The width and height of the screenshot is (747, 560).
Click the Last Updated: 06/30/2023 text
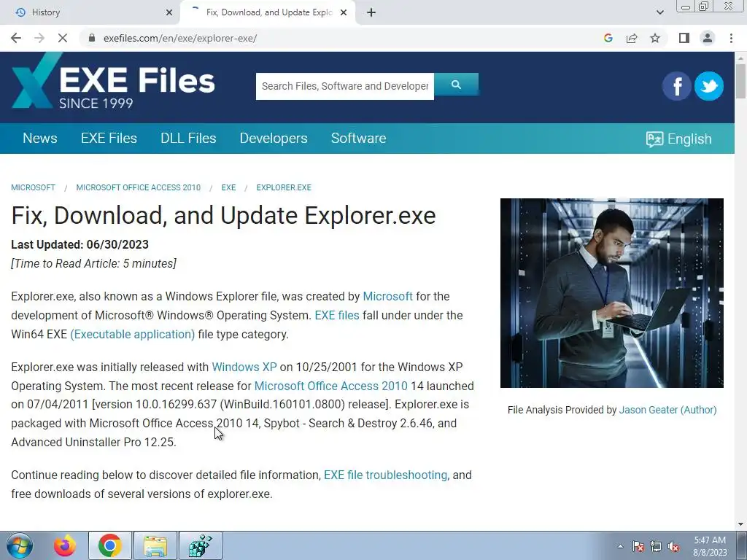(x=80, y=245)
